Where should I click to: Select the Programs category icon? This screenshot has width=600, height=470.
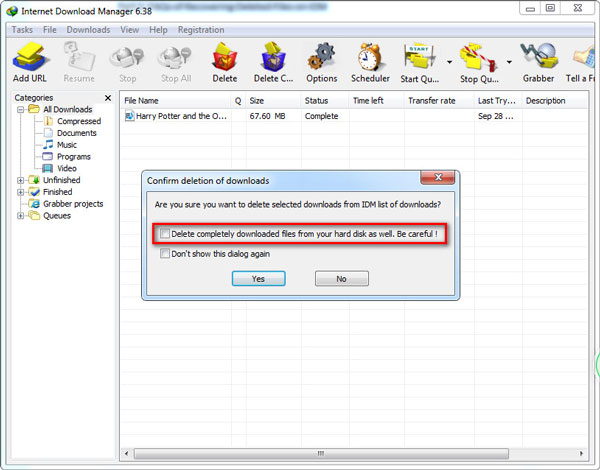point(48,157)
